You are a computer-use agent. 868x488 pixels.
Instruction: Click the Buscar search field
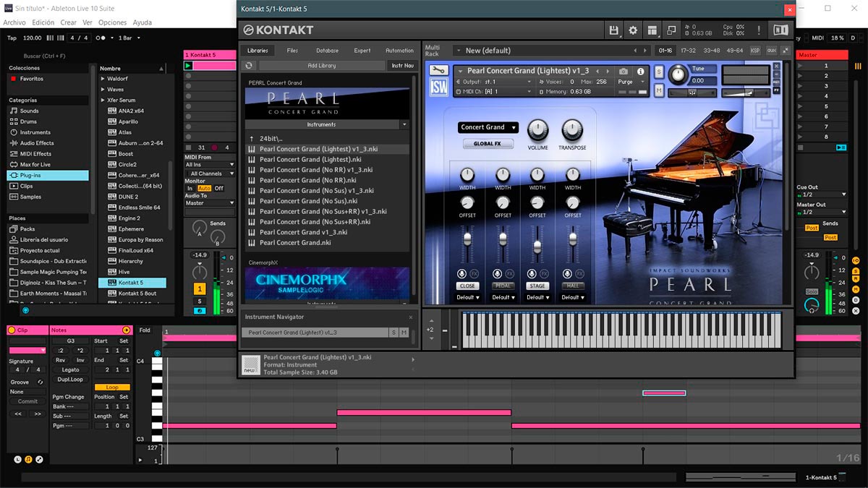[x=45, y=56]
